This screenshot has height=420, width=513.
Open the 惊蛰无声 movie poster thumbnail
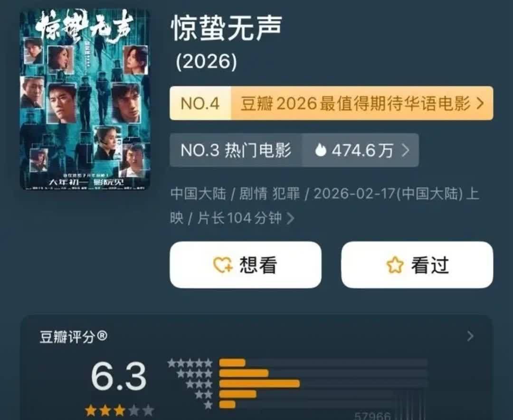click(85, 99)
